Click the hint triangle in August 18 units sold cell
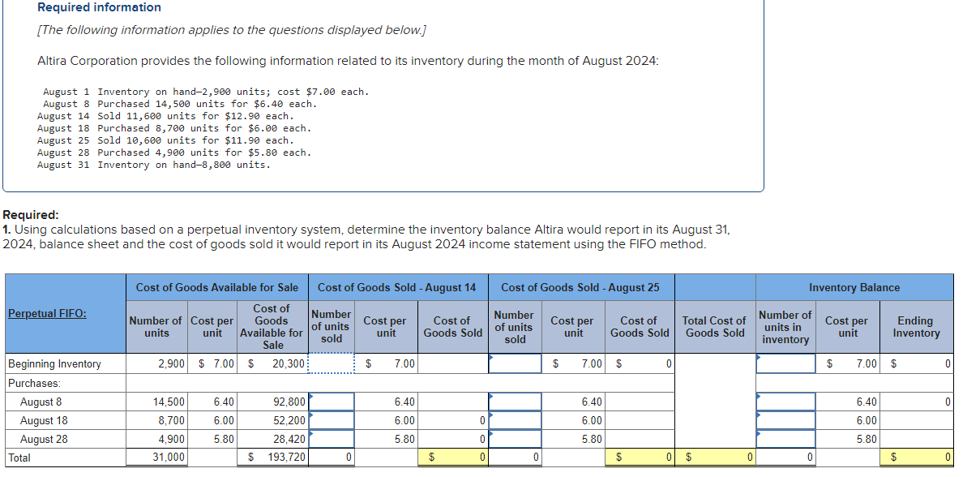The image size is (980, 477). [312, 414]
